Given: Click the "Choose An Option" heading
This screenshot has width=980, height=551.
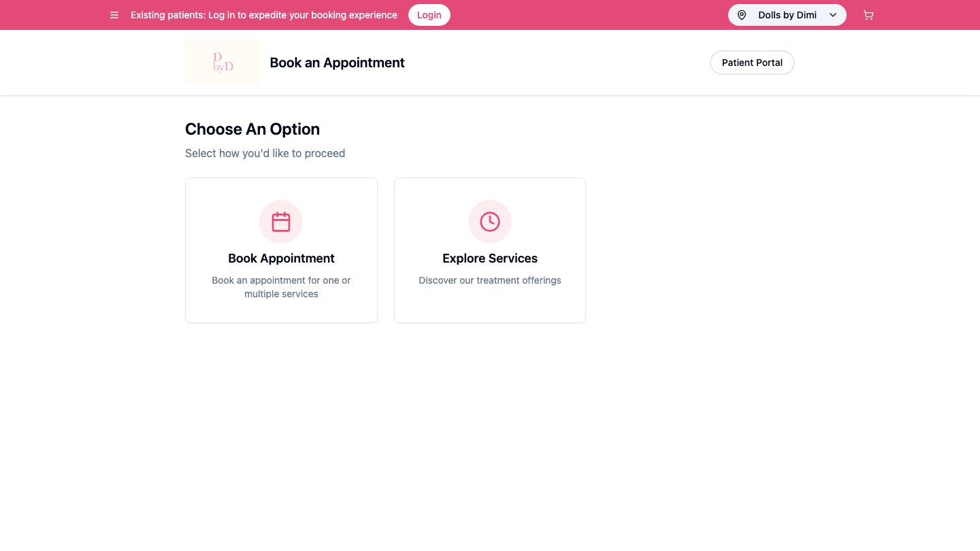Looking at the screenshot, I should tap(252, 129).
